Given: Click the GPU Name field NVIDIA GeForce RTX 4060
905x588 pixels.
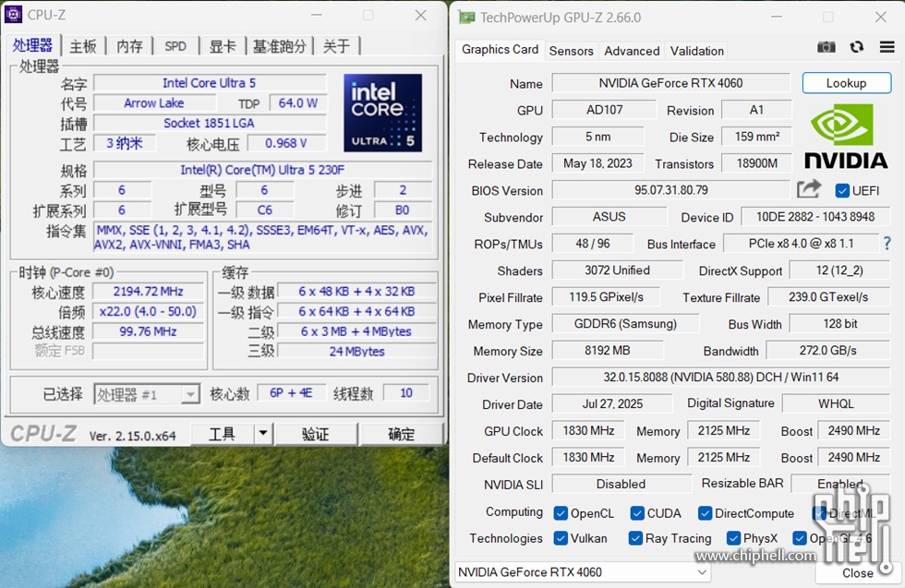Looking at the screenshot, I should 670,83.
